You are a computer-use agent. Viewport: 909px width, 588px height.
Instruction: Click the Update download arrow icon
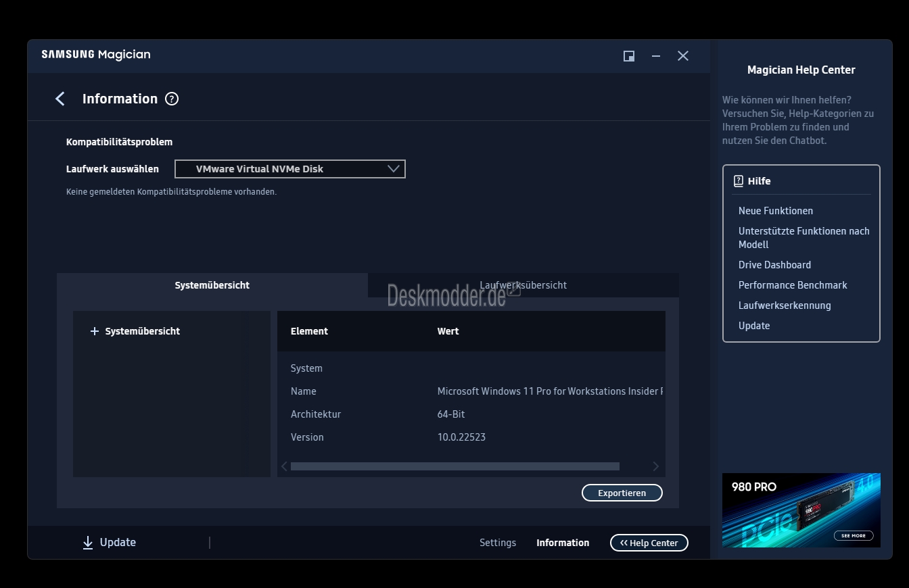88,543
